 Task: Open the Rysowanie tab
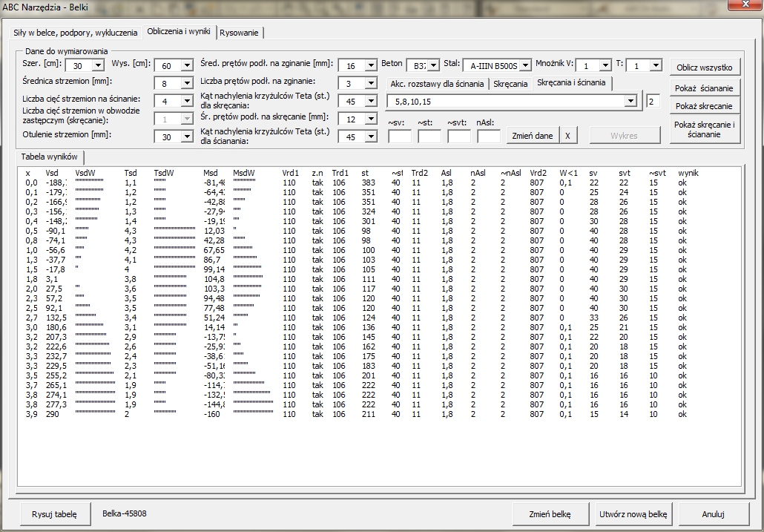click(x=240, y=33)
